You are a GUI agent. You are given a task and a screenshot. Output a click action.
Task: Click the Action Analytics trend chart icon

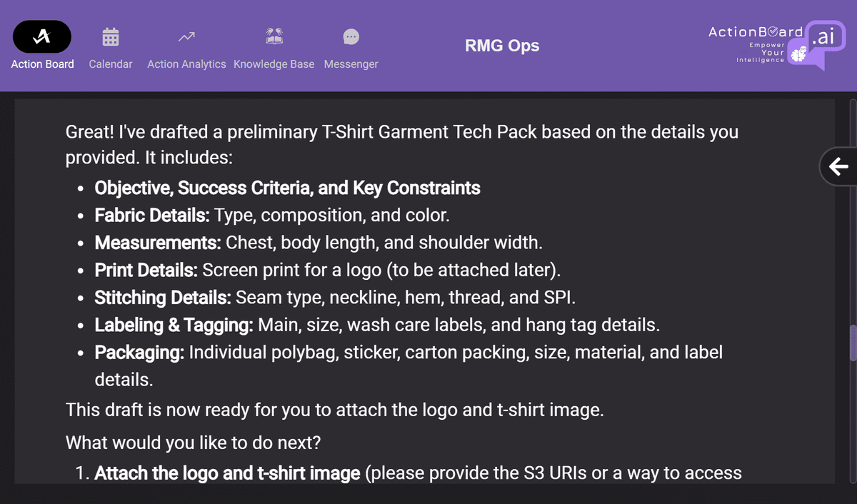pyautogui.click(x=186, y=36)
